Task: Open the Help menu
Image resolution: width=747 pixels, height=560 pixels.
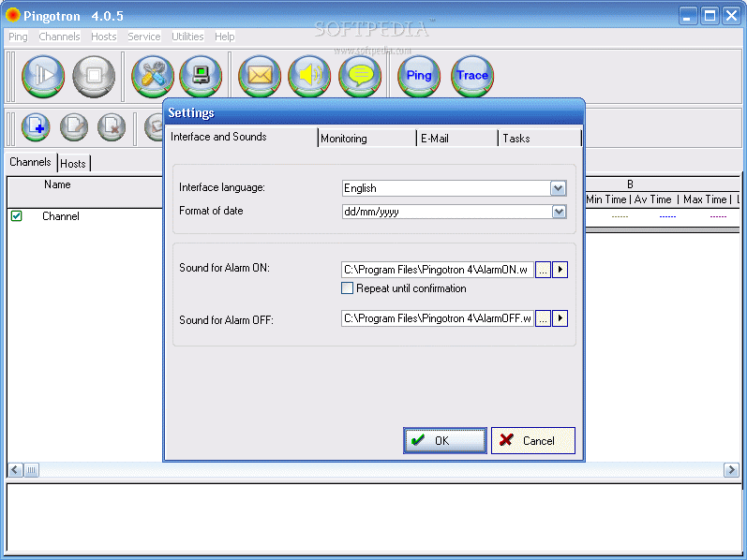Action: click(224, 37)
